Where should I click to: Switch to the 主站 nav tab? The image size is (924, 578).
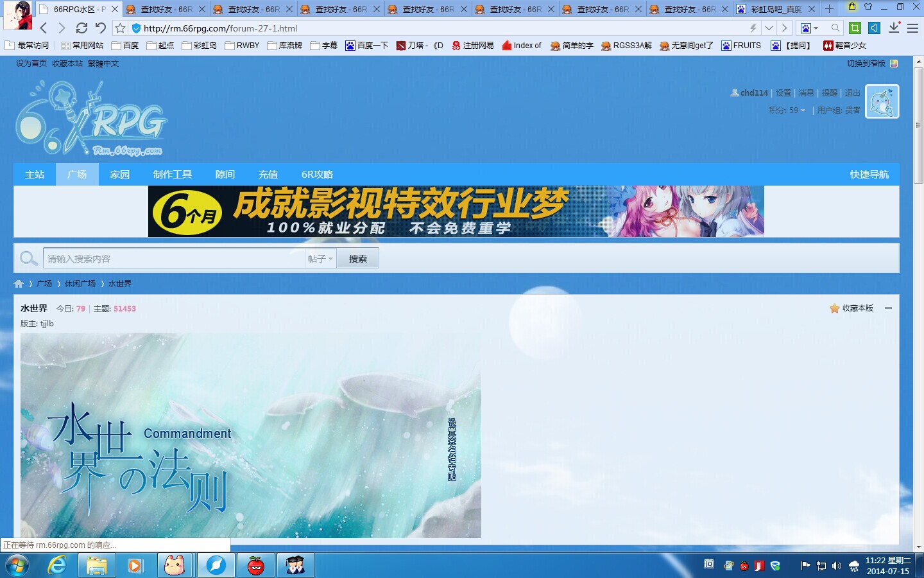[x=35, y=175]
